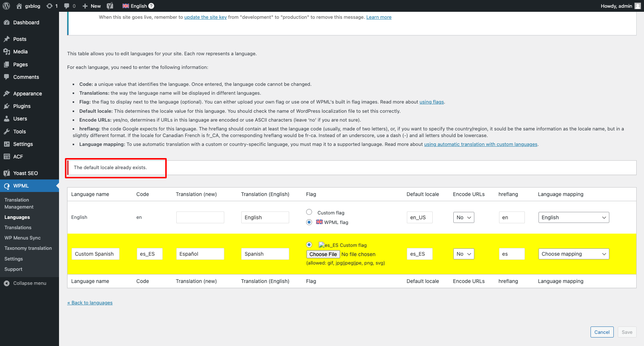
Task: Click the English translation field in English row
Action: tap(265, 217)
